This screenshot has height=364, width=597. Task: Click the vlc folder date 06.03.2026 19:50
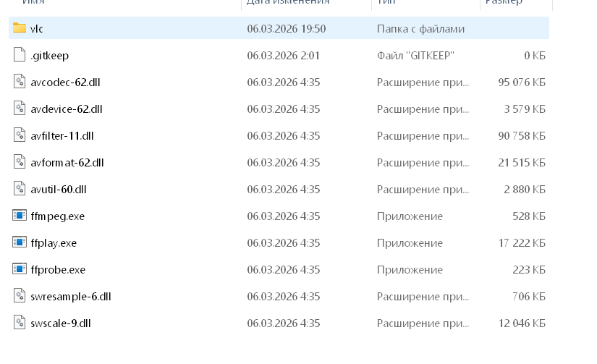pyautogui.click(x=287, y=29)
